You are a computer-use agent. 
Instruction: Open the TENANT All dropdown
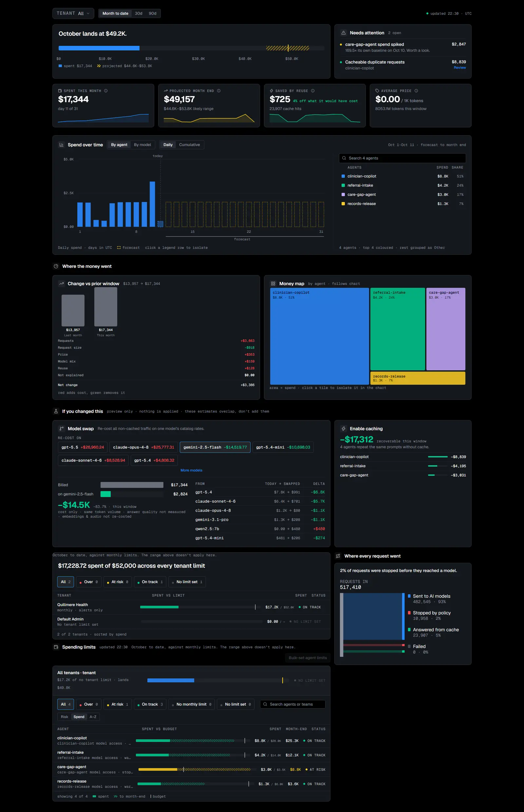click(73, 13)
